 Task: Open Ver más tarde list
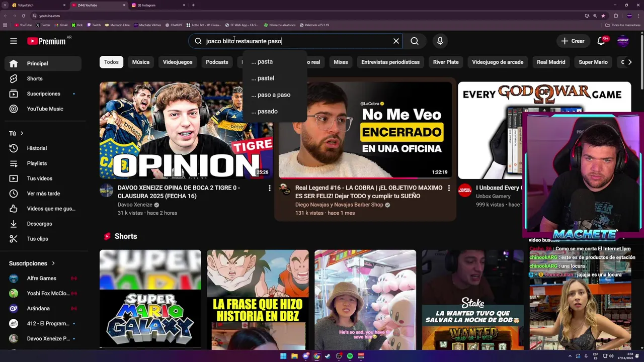pyautogui.click(x=43, y=194)
